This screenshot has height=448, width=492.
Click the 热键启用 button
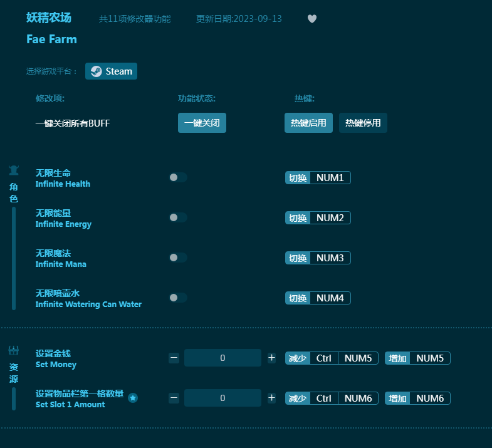[308, 123]
